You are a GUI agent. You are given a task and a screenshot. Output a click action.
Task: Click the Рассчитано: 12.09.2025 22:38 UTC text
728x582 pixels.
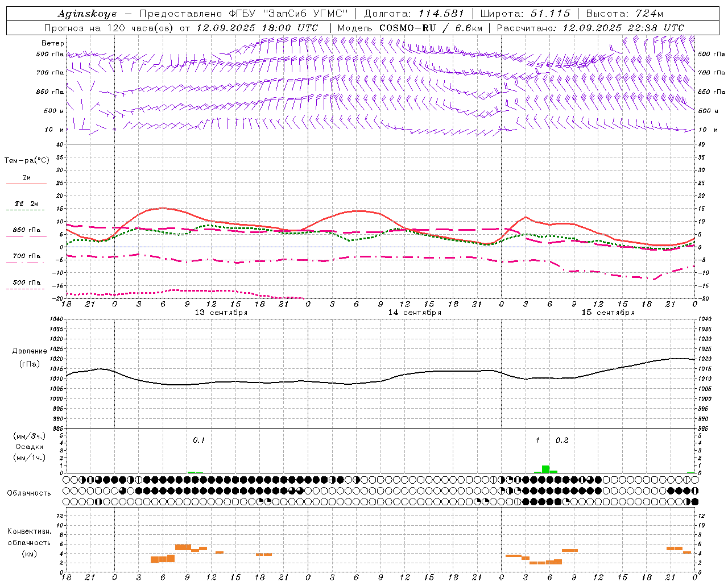(590, 28)
